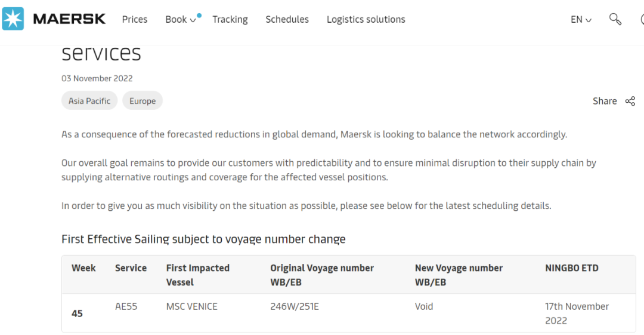The height and width of the screenshot is (335, 644).
Task: Expand the Book menu chevron
Action: (193, 20)
